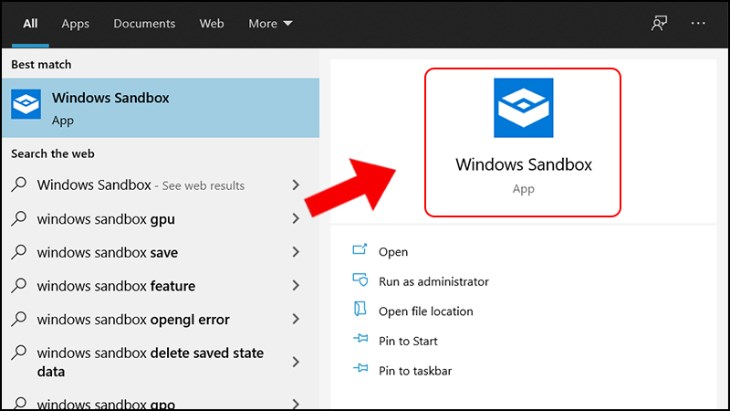This screenshot has width=730, height=411.
Task: Choose Run as administrator
Action: pos(433,282)
